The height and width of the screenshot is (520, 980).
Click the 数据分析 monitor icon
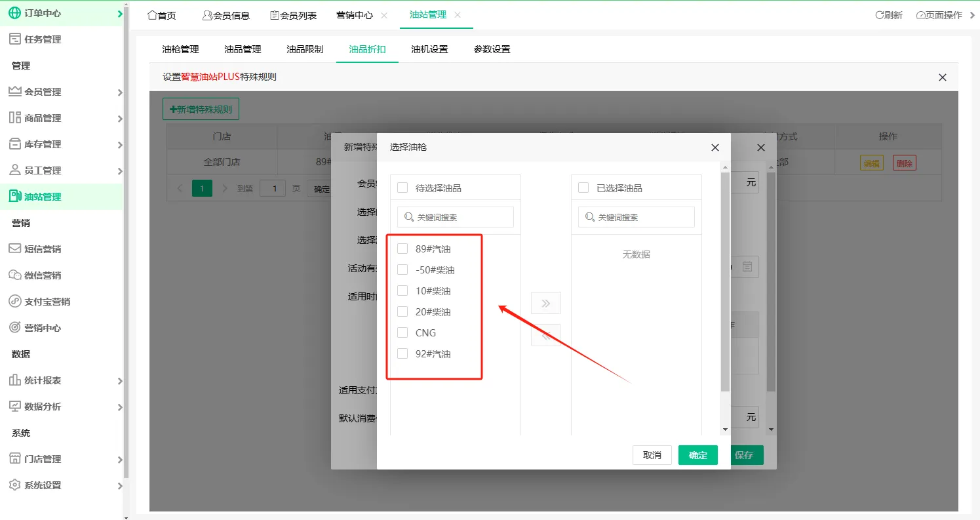click(x=14, y=407)
